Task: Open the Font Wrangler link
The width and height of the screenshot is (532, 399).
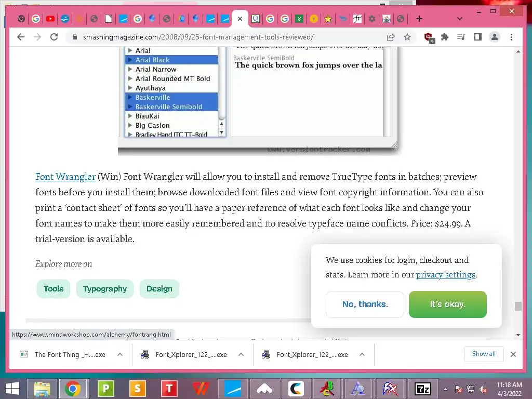Action: [x=65, y=177]
